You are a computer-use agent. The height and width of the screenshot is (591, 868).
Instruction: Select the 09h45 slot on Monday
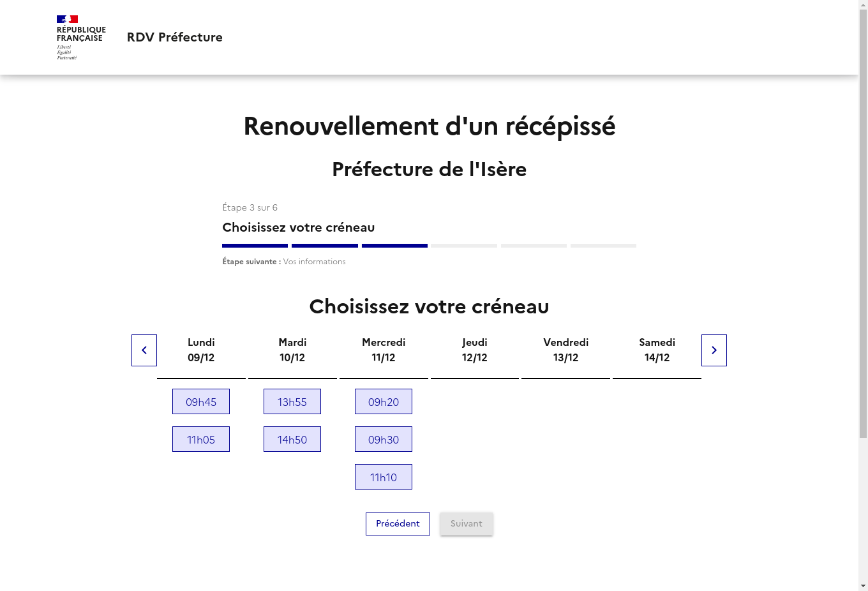tap(201, 401)
